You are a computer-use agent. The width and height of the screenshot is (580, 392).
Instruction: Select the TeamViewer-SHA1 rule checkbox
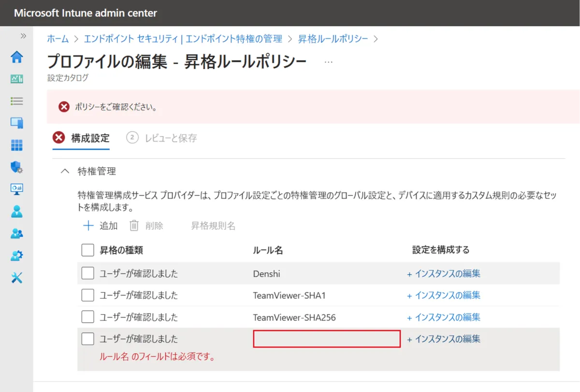pyautogui.click(x=87, y=295)
